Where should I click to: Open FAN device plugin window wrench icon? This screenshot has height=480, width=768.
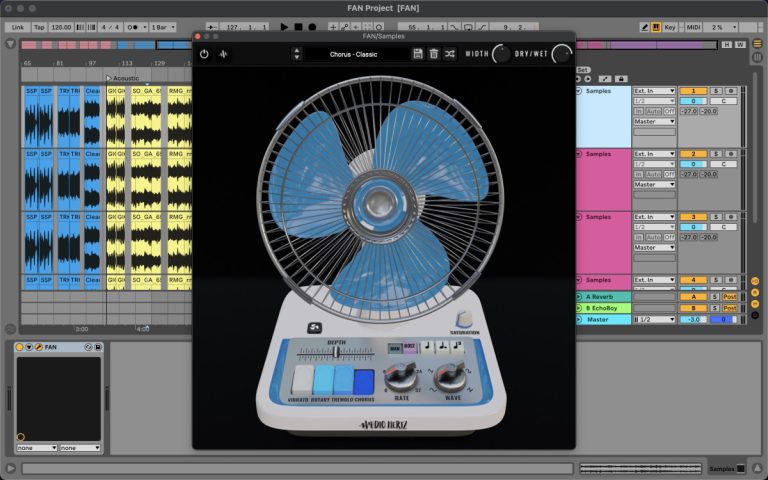coord(39,347)
